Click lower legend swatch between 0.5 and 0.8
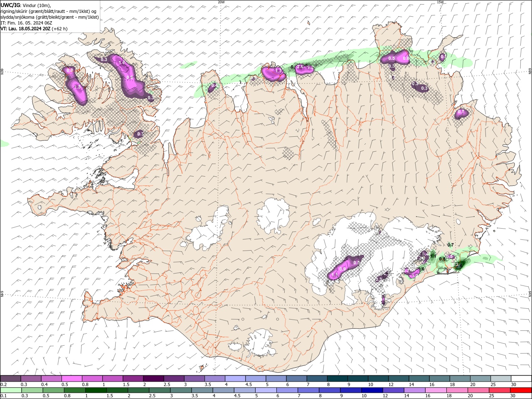The image size is (532, 399). (x=53, y=390)
